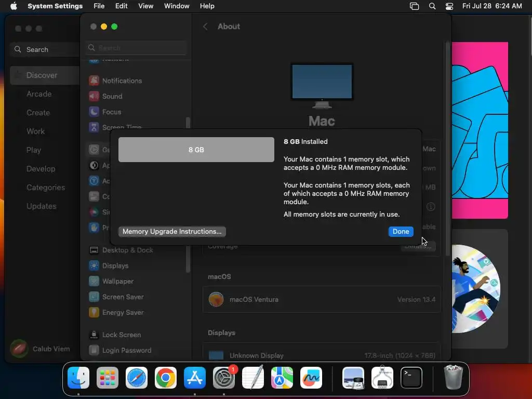Open Memory Upgrade Instructions

click(172, 231)
